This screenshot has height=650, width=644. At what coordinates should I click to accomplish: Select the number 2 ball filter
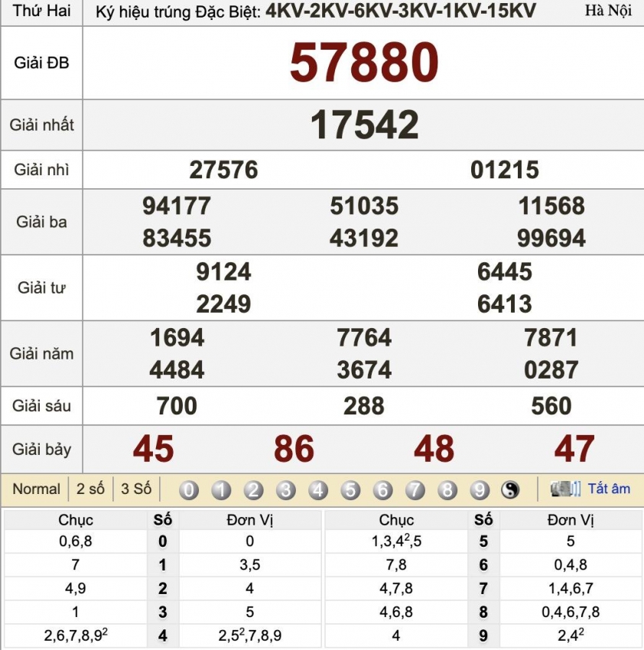(254, 489)
